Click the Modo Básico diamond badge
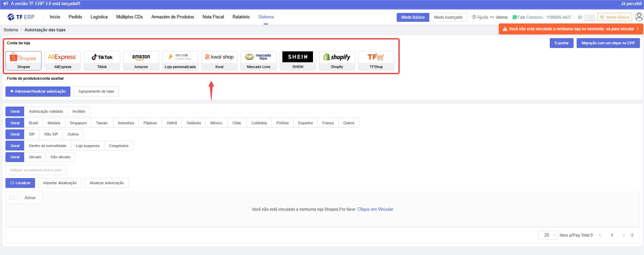 pyautogui.click(x=615, y=17)
